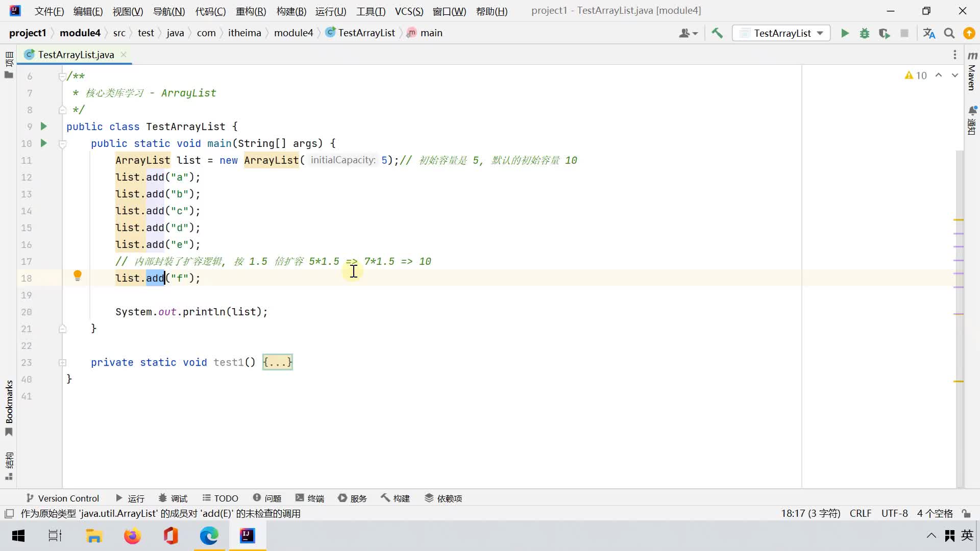Image resolution: width=980 pixels, height=551 pixels.
Task: Open the 窗口(W) menu
Action: (449, 11)
